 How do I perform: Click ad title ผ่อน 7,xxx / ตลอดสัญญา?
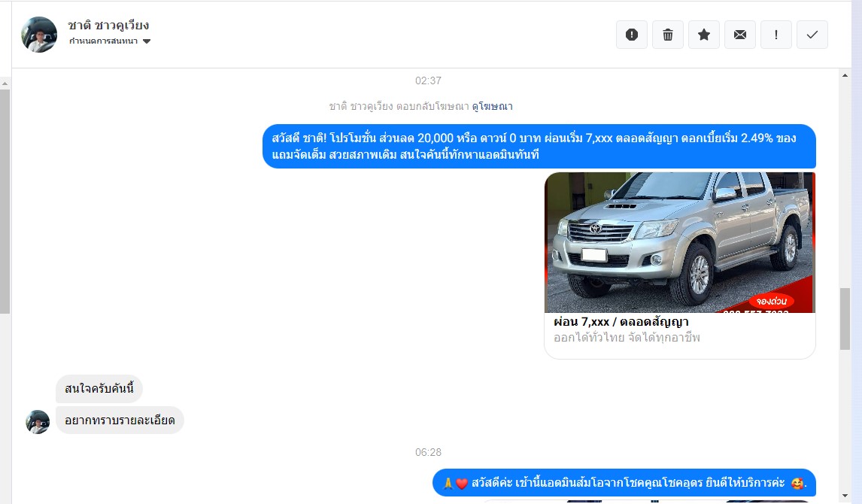click(621, 321)
